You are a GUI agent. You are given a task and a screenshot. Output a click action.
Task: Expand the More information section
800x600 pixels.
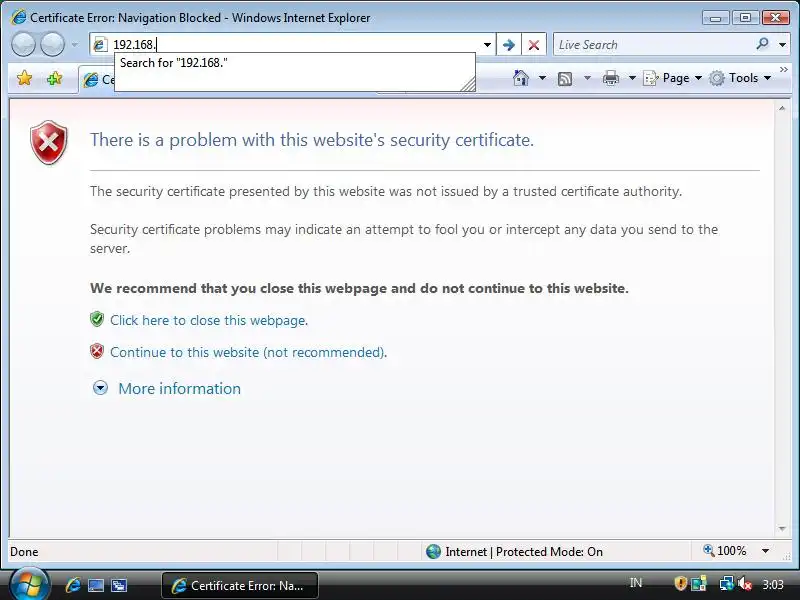100,388
